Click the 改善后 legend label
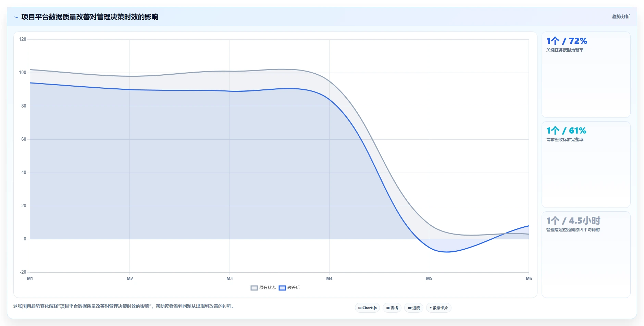 click(293, 288)
